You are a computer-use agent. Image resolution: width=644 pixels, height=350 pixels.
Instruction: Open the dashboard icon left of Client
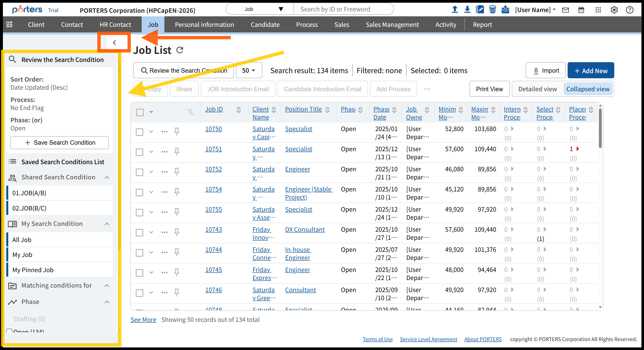[x=10, y=25]
